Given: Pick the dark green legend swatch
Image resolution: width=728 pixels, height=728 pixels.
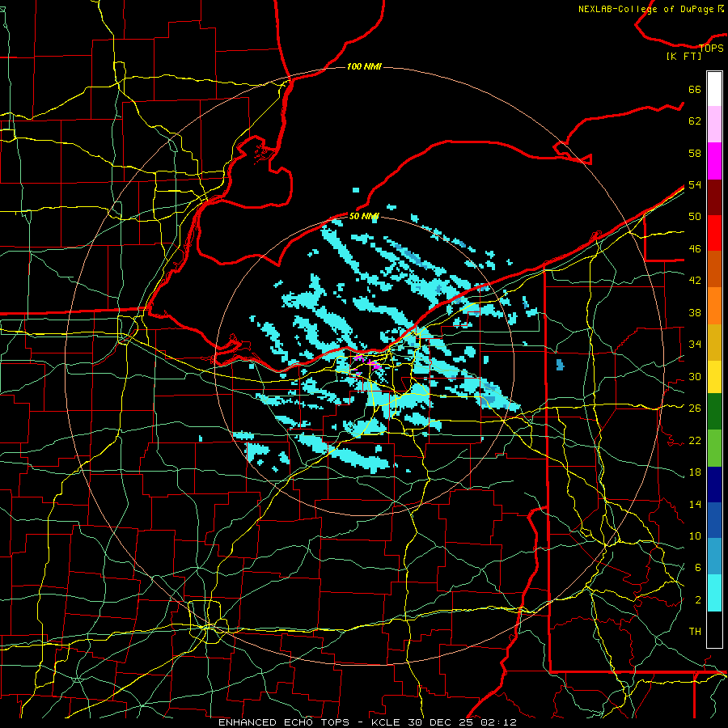Looking at the screenshot, I should tap(714, 412).
